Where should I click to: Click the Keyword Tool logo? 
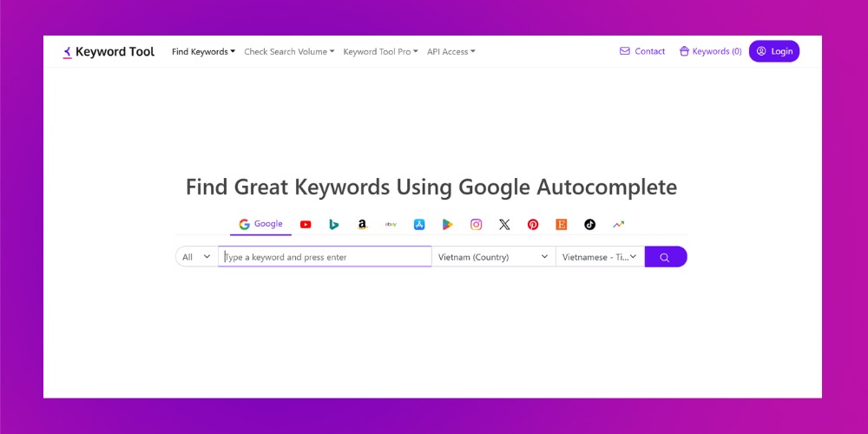pos(108,52)
